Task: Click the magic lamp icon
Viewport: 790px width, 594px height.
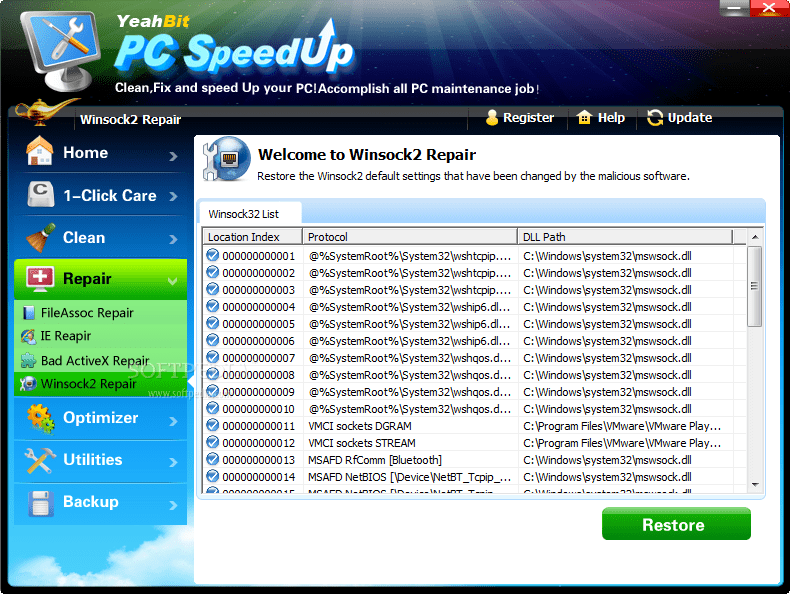Action: [45, 112]
